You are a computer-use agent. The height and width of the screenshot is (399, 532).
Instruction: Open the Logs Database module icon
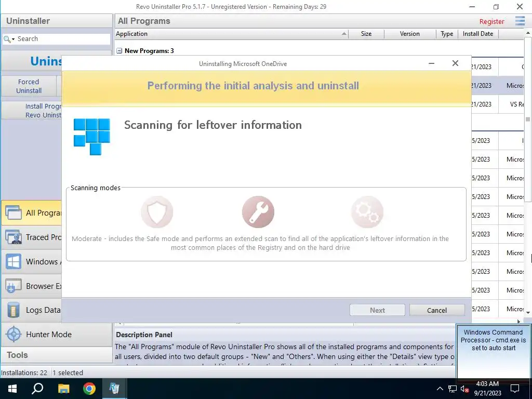[x=13, y=310]
